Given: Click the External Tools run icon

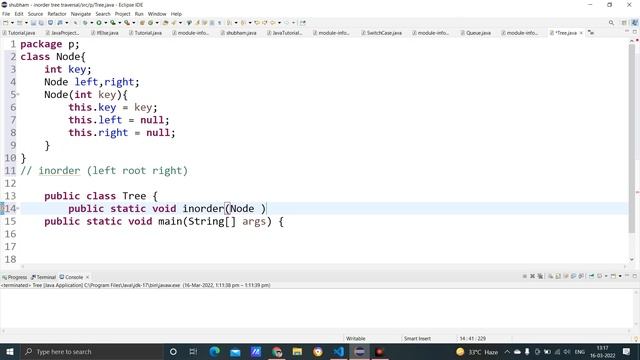Looking at the screenshot, I should tap(127, 23).
